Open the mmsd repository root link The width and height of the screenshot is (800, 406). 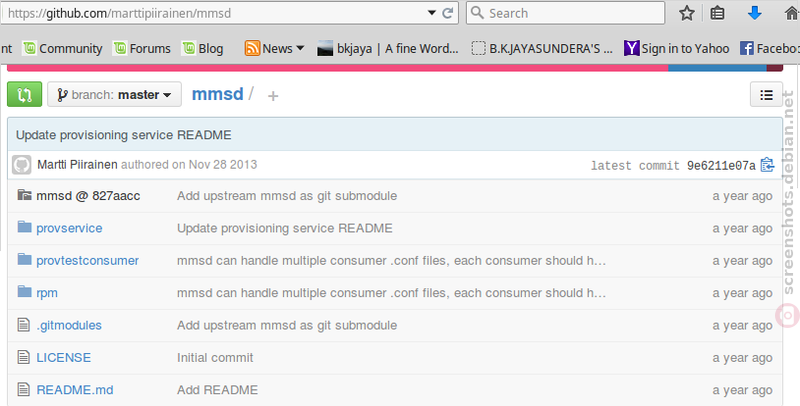(217, 94)
